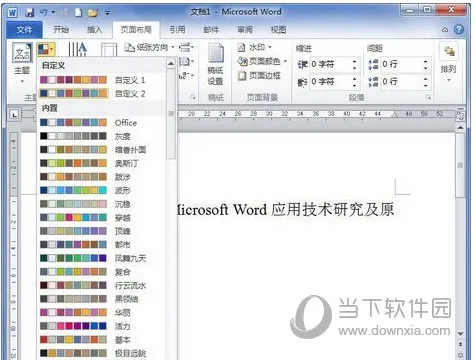Switch to the 邮件 Mailings tab
475x360 pixels.
211,30
